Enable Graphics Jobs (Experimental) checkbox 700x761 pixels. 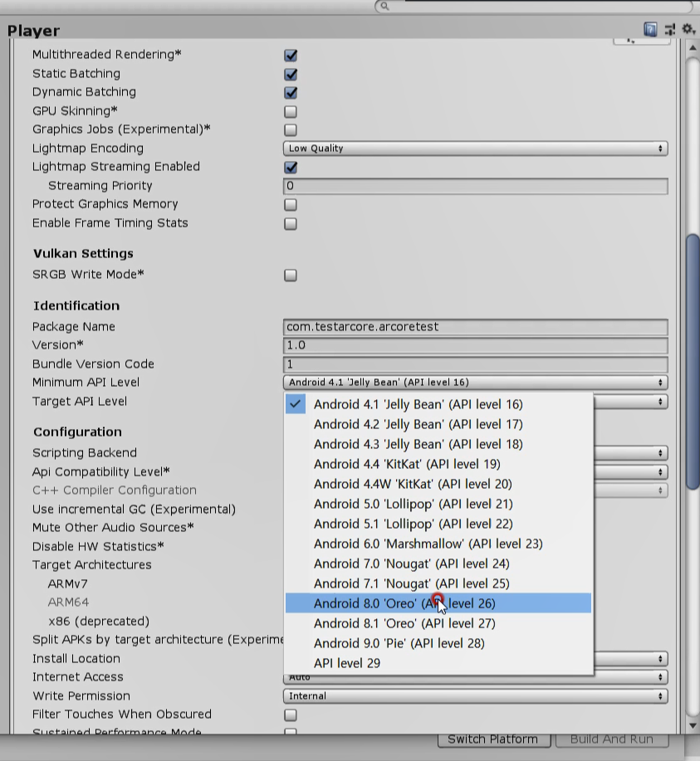click(x=291, y=130)
